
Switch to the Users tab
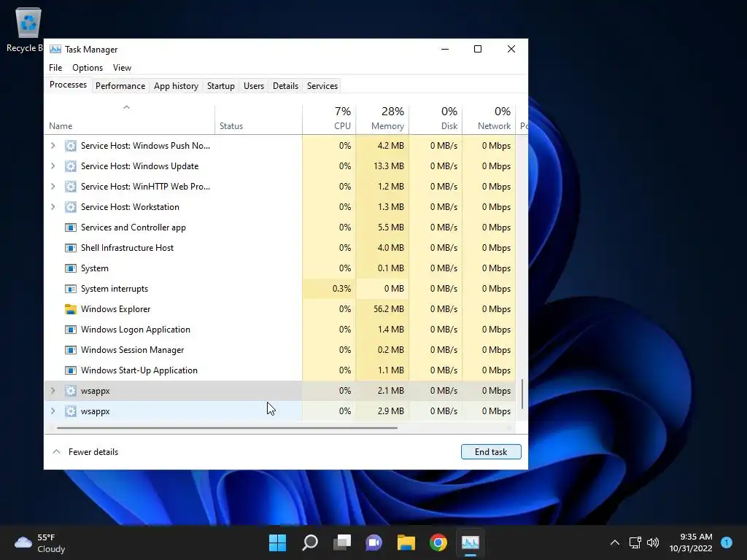[x=253, y=86]
